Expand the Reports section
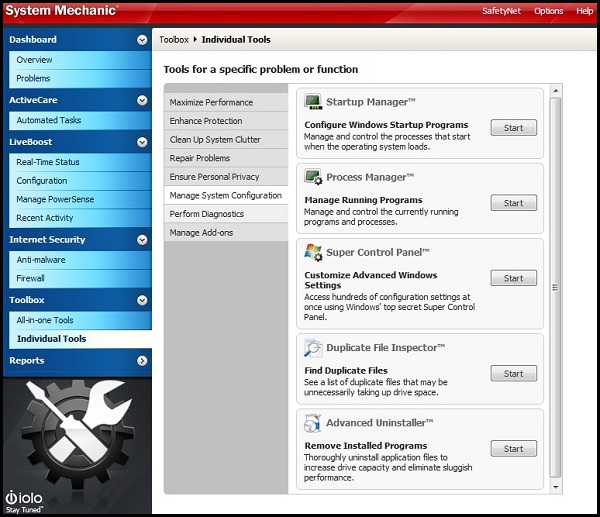The image size is (600, 517). (142, 361)
